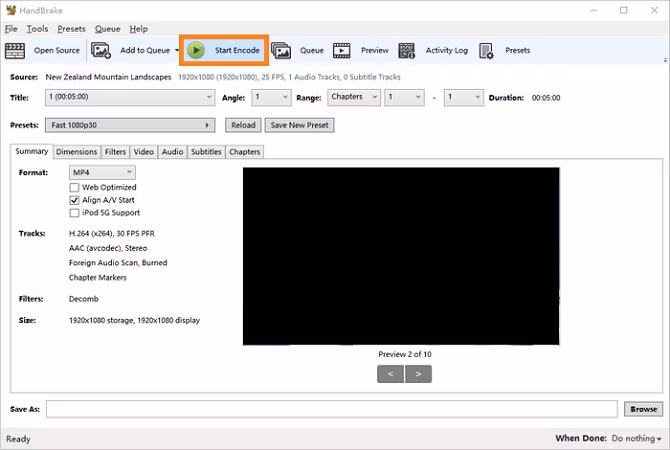This screenshot has height=450, width=670.
Task: Click the Reload button
Action: pyautogui.click(x=243, y=125)
